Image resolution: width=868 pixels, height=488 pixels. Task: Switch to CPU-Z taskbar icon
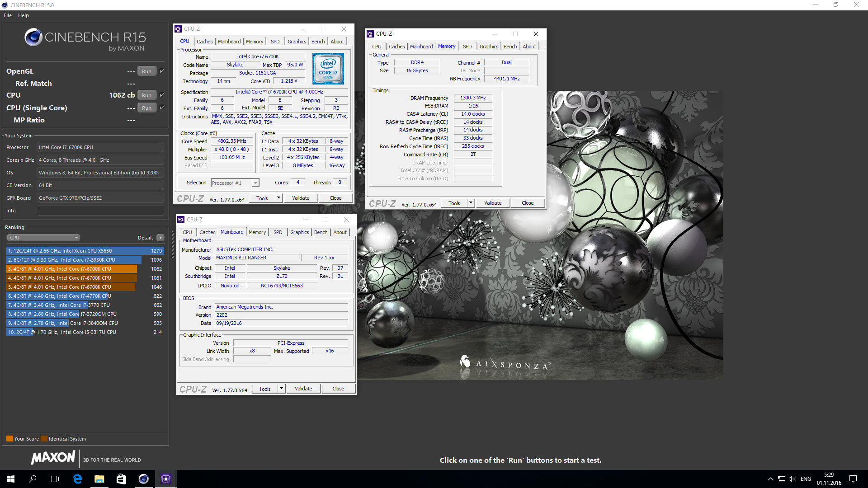point(165,479)
